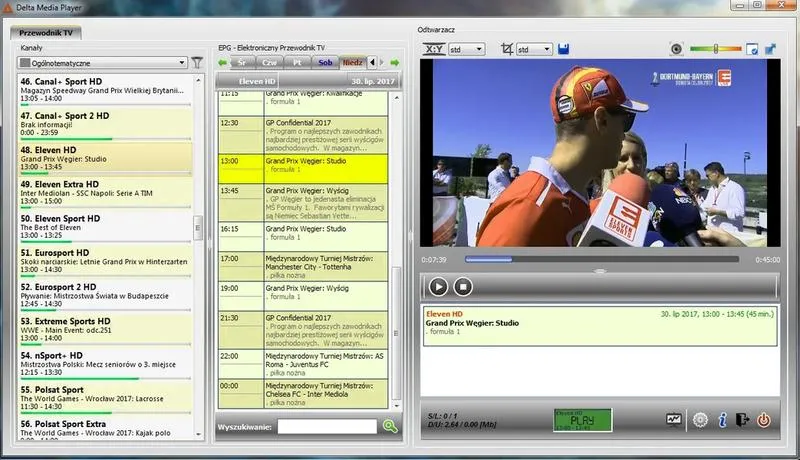
Task: Select the 22:00 AS Roma - Juventus FC entry
Action: coord(303,364)
